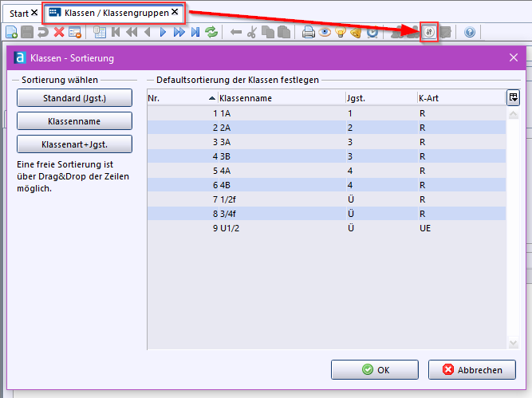Jump to first record icon
This screenshot has height=398, width=532.
click(116, 32)
